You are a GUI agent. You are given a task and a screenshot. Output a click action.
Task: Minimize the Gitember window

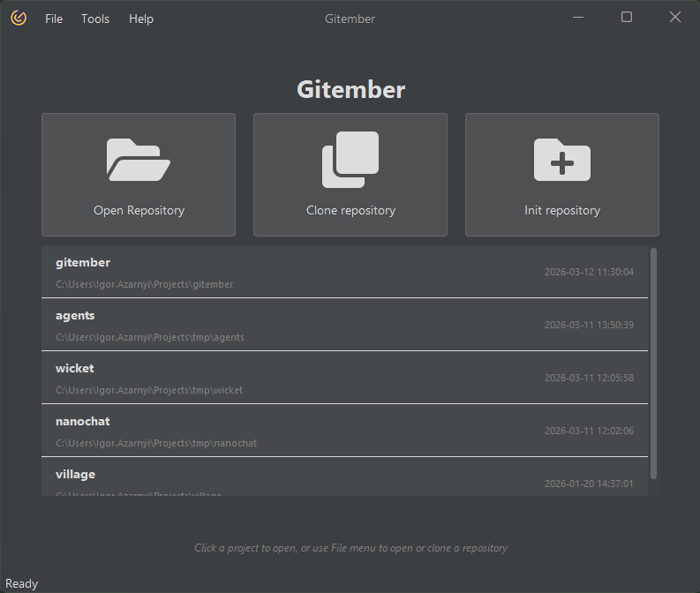(x=578, y=17)
